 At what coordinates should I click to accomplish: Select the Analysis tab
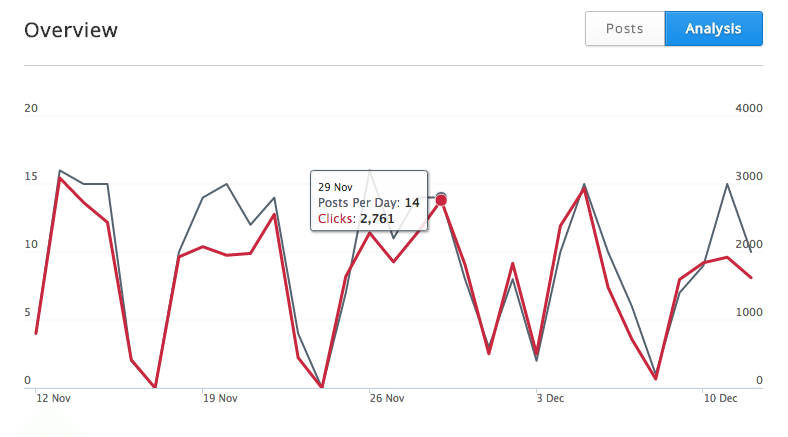713,29
